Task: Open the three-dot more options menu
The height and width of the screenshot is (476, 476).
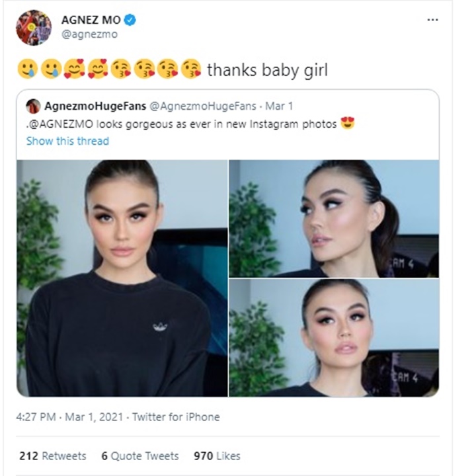Action: [x=432, y=20]
